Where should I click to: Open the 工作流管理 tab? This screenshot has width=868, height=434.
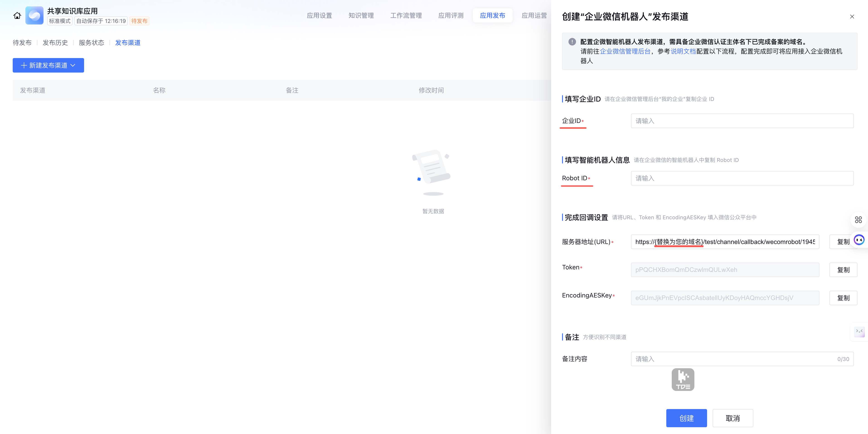tap(406, 15)
